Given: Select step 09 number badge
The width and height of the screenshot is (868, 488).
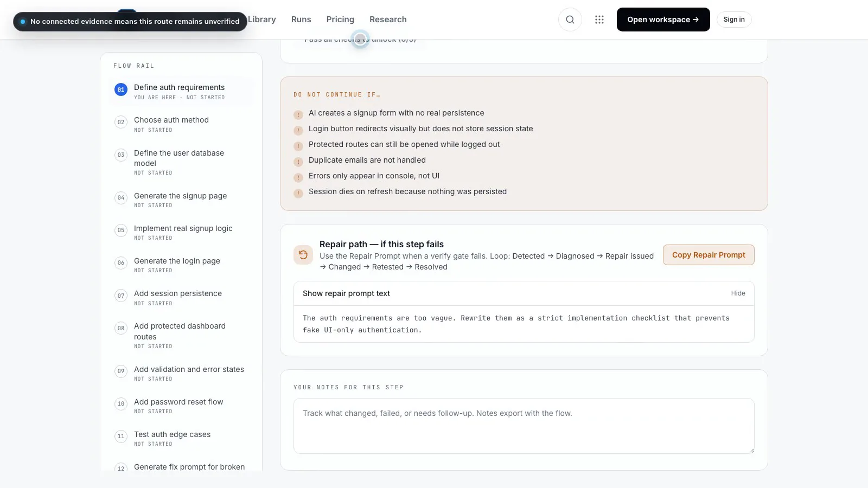Looking at the screenshot, I should [x=121, y=371].
